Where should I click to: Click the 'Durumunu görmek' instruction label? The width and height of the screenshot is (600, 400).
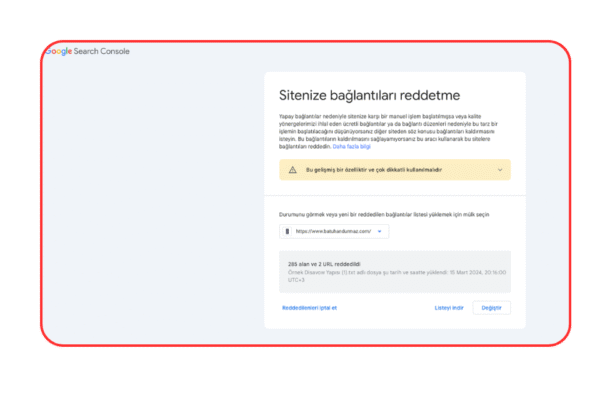click(x=383, y=214)
